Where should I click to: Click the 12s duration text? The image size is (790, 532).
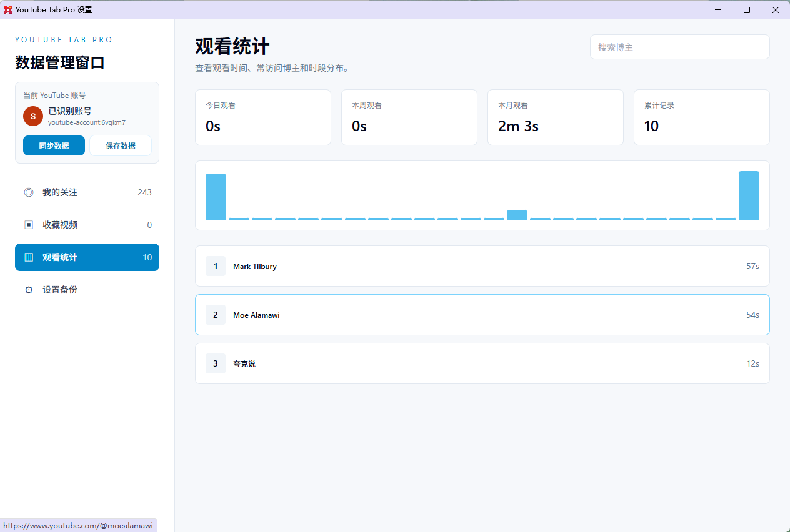coord(752,363)
